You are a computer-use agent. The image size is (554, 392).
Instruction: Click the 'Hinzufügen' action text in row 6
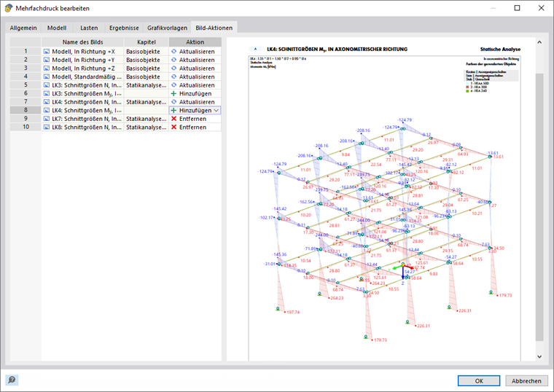click(x=195, y=93)
